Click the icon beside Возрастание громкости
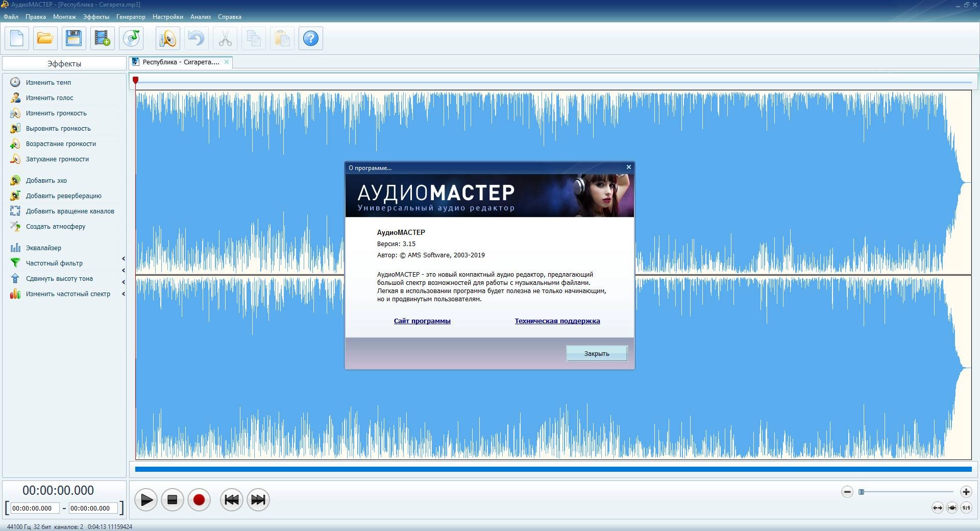Image resolution: width=980 pixels, height=531 pixels. [15, 143]
